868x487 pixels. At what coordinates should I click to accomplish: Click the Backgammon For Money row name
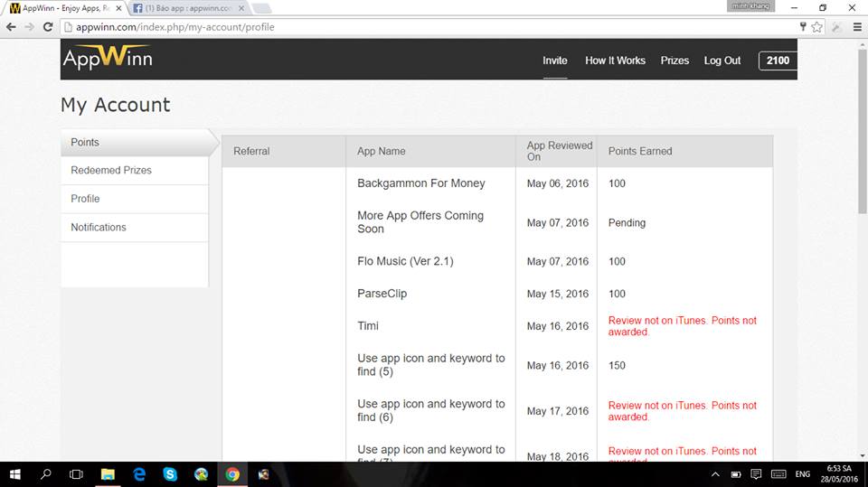click(x=420, y=183)
